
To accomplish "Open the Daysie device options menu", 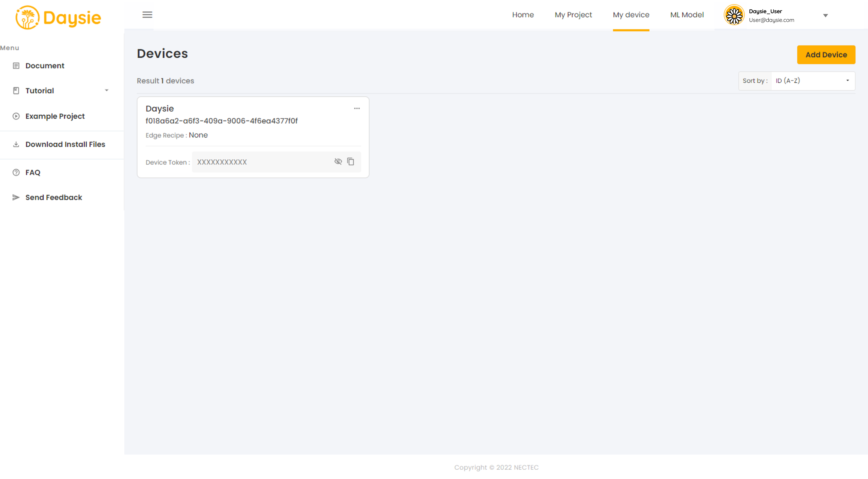I will point(357,109).
